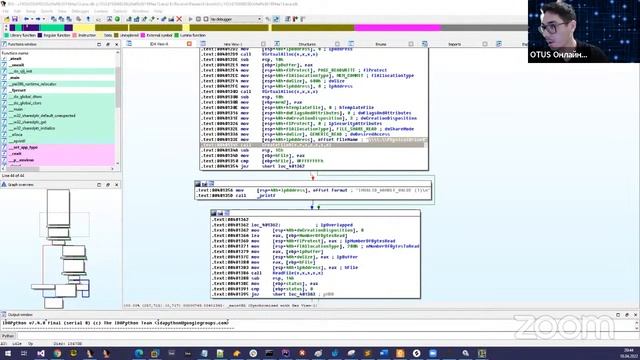Click the Windows Start button
The width and height of the screenshot is (640, 360).
(x=7, y=353)
